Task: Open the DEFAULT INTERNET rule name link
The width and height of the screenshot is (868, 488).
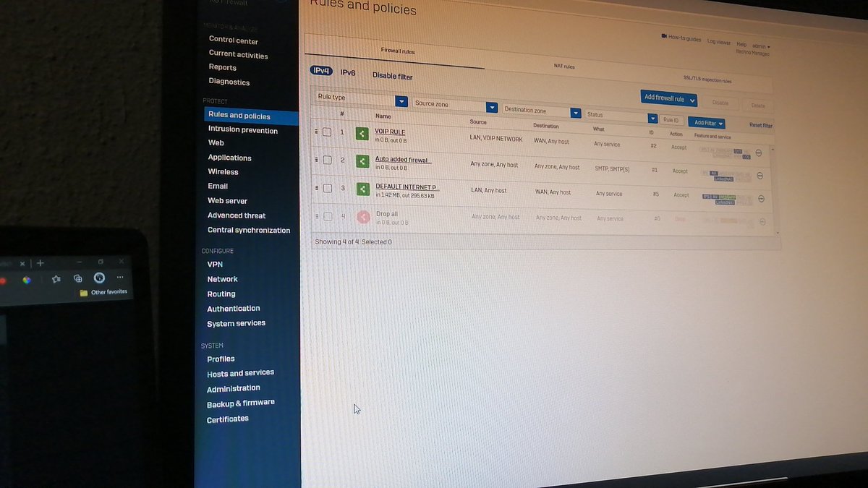Action: tap(407, 187)
